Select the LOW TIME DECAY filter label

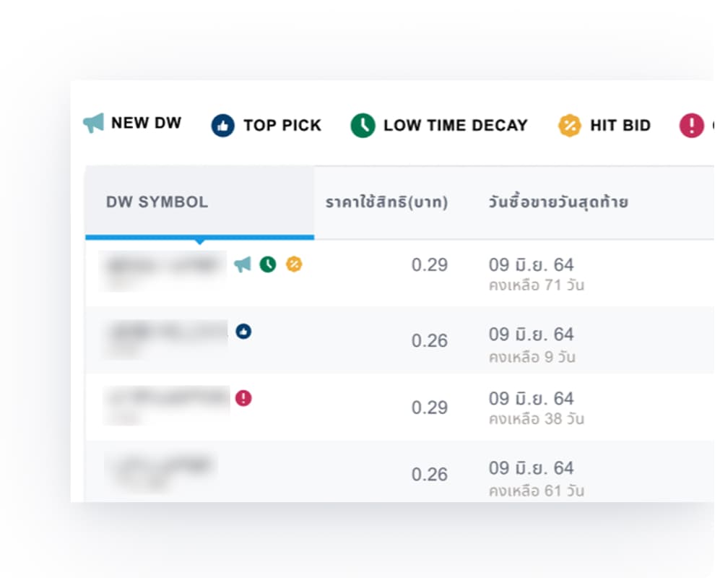[455, 126]
